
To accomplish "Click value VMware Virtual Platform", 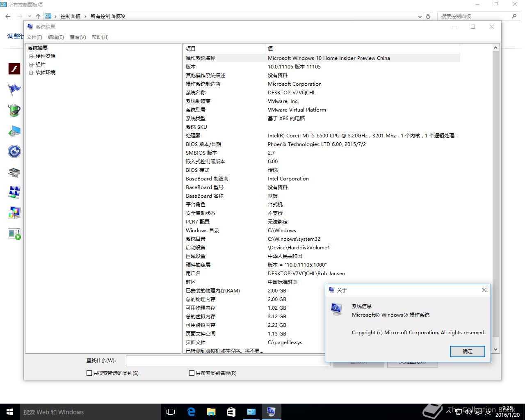I will coord(297,110).
